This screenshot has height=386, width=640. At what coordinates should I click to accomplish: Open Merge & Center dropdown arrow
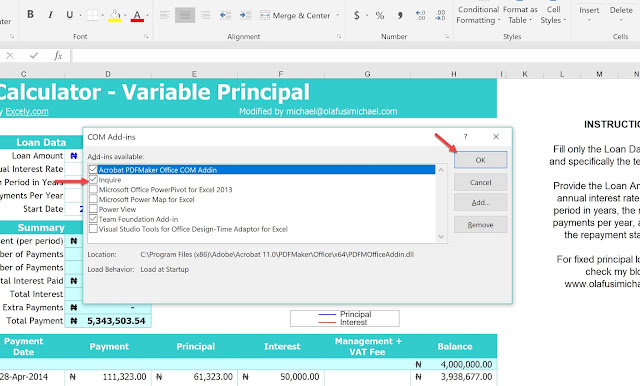point(338,16)
